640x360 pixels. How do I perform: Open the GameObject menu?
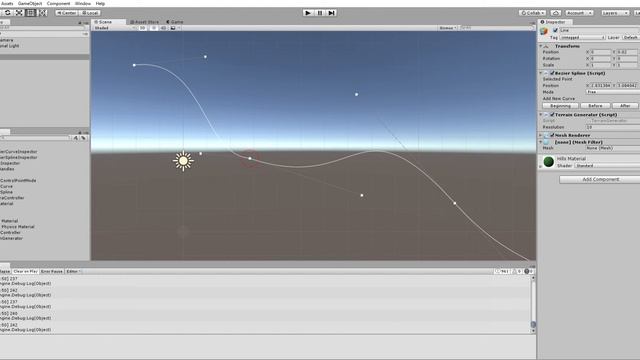coord(30,3)
